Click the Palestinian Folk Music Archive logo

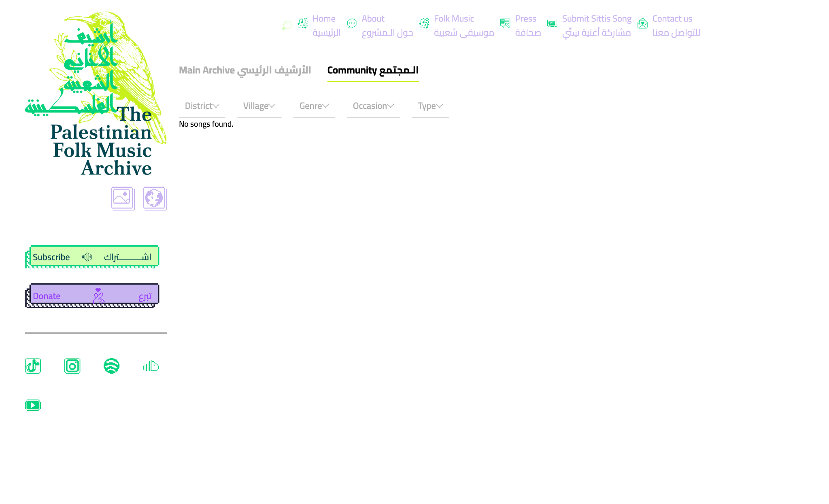[x=96, y=94]
